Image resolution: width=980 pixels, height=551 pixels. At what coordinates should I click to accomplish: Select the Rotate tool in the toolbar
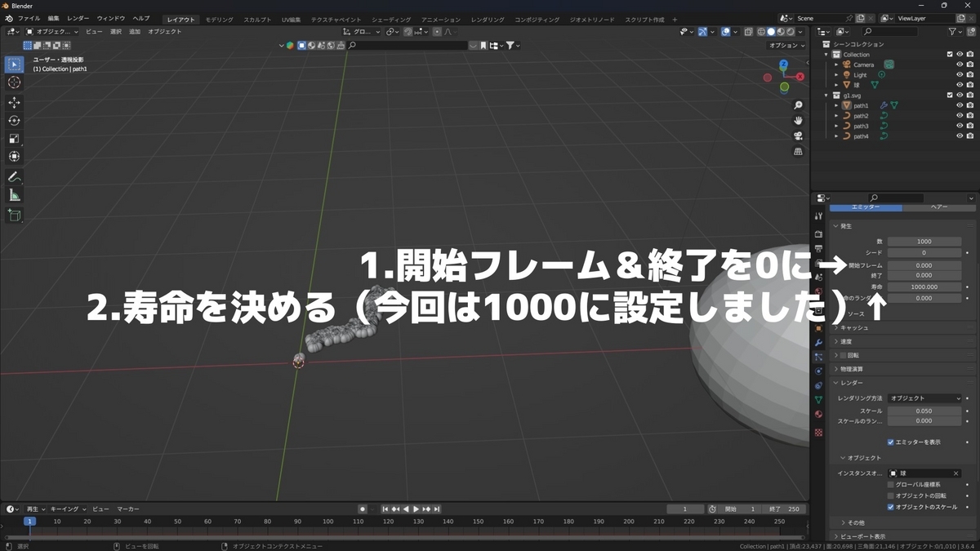13,119
